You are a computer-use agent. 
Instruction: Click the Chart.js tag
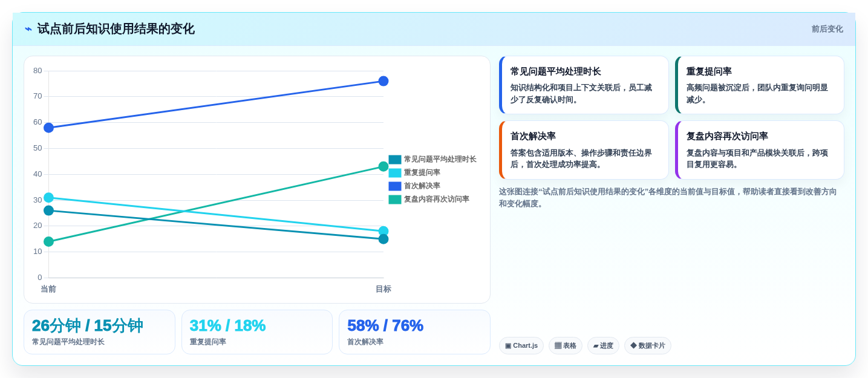tap(521, 346)
